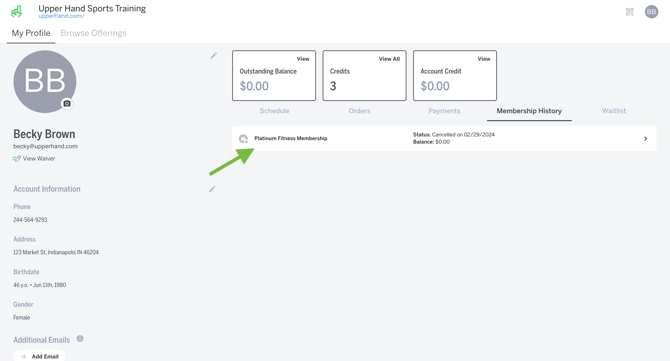Click the Cancelled on 02/29/2024 status text
The width and height of the screenshot is (670, 361).
click(x=463, y=135)
